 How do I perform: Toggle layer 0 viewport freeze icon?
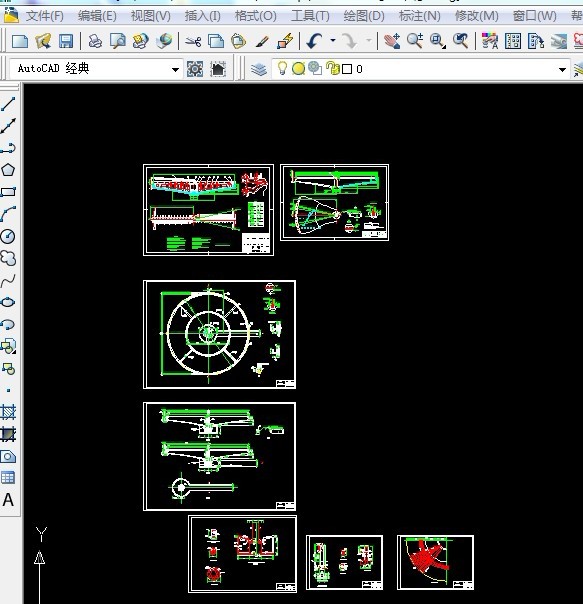pyautogui.click(x=315, y=69)
